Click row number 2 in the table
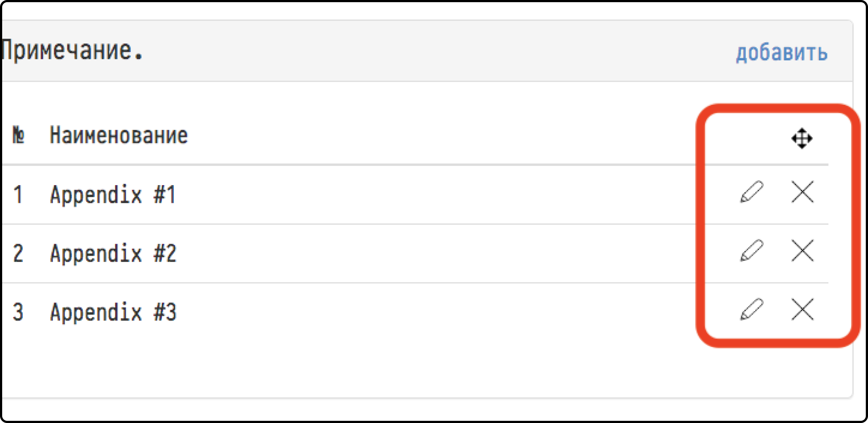Screen dimensions: 868x423 pos(18,253)
